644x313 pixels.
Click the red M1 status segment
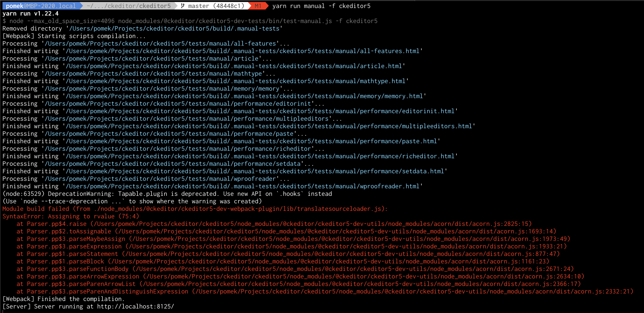tap(258, 6)
